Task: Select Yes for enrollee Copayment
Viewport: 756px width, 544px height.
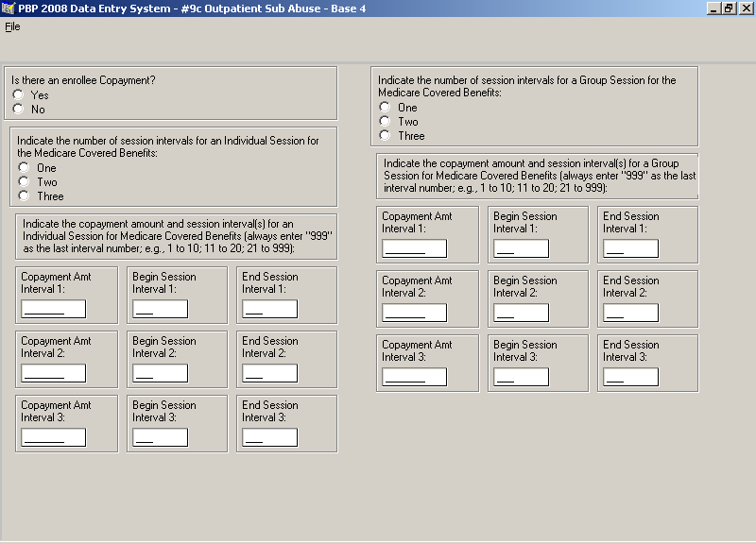Action: coord(18,95)
